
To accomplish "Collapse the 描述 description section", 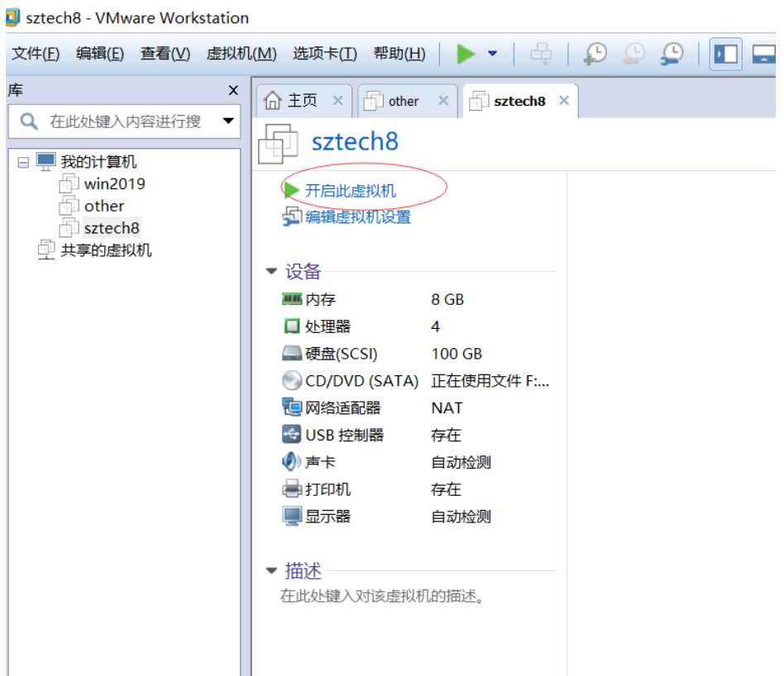I will tap(271, 570).
